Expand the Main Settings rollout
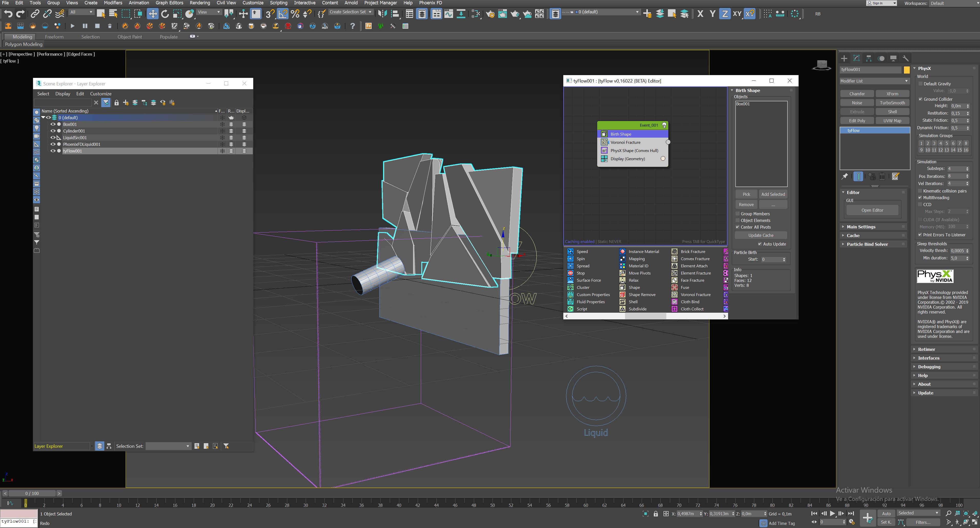 click(861, 227)
